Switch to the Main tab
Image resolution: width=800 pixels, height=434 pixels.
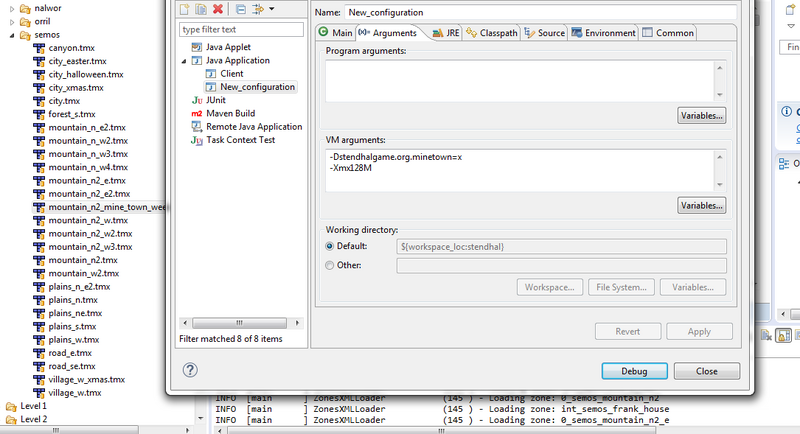(335, 33)
